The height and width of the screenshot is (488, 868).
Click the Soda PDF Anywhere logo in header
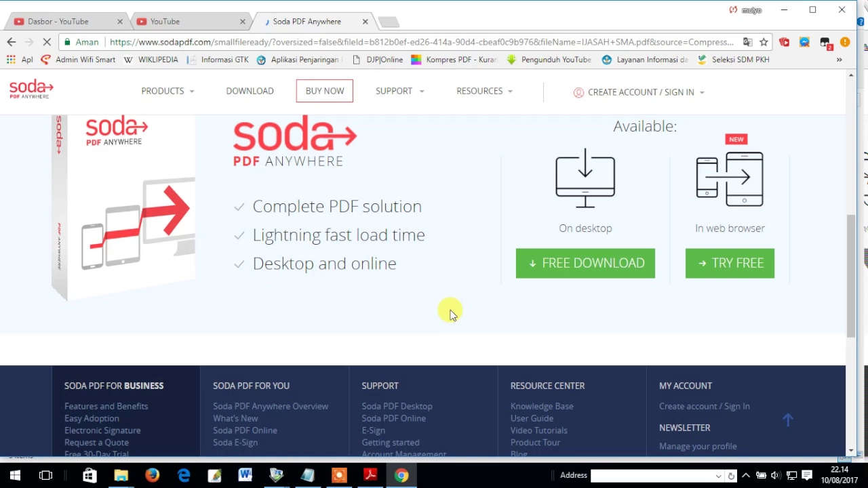(31, 89)
